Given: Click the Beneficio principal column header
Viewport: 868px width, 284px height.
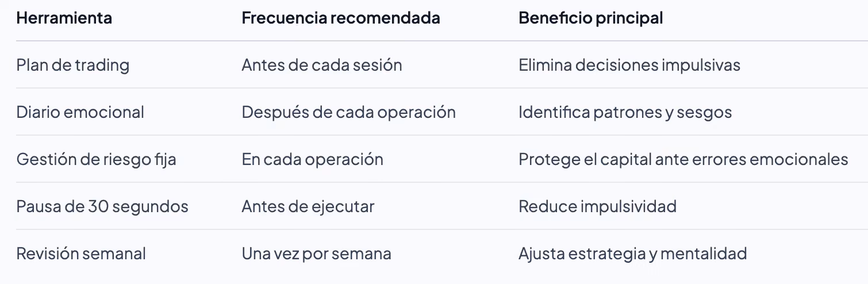Looking at the screenshot, I should pos(590,18).
